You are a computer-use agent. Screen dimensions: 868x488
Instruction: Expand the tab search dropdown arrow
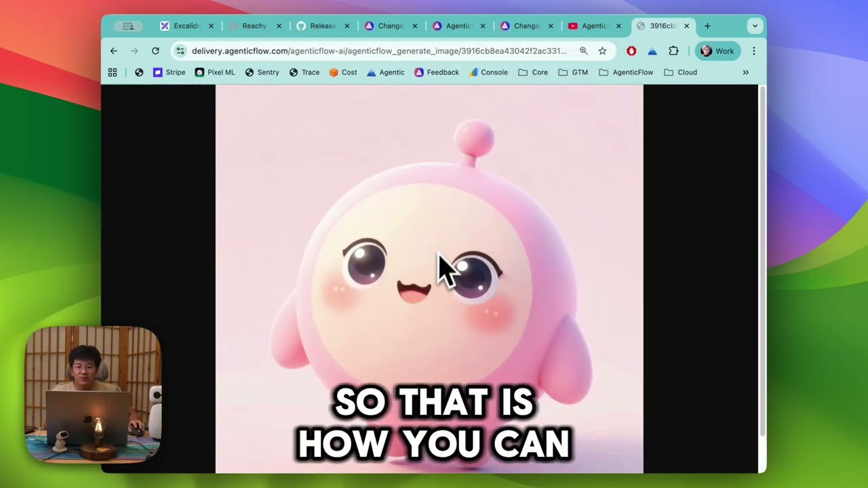pyautogui.click(x=755, y=26)
